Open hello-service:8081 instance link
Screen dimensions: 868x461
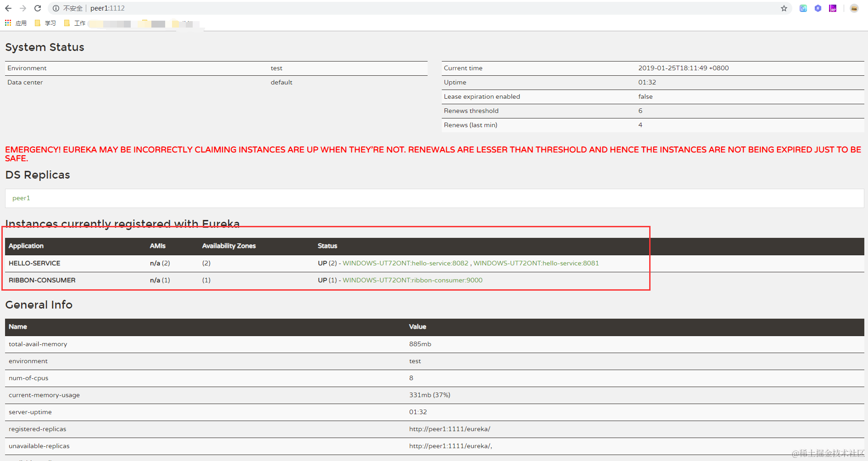pyautogui.click(x=536, y=263)
